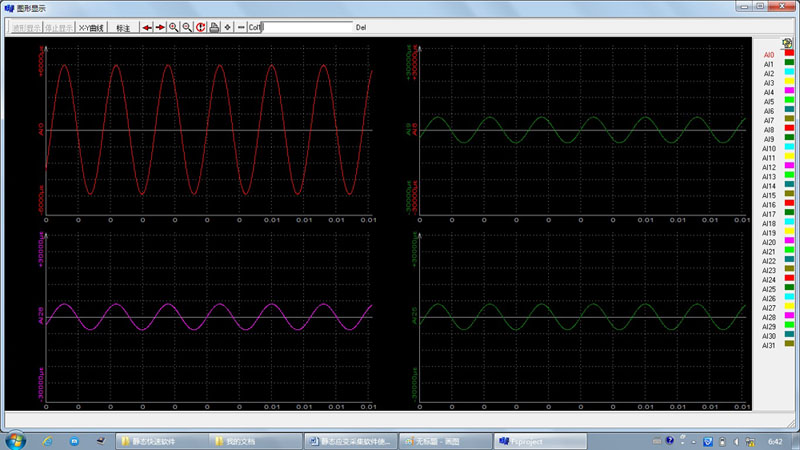
Task: Select channel AI0 in the channel list
Action: tap(769, 55)
